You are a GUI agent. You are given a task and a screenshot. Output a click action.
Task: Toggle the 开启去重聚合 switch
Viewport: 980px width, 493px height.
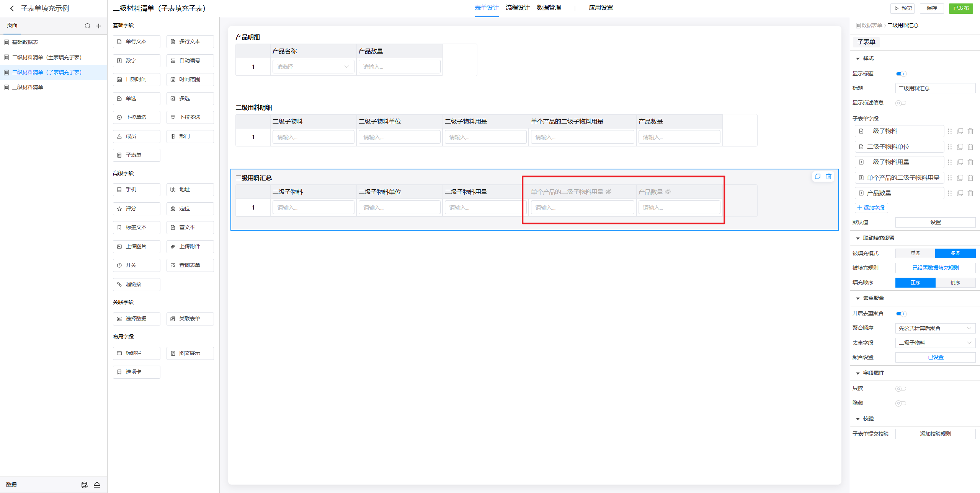point(901,314)
